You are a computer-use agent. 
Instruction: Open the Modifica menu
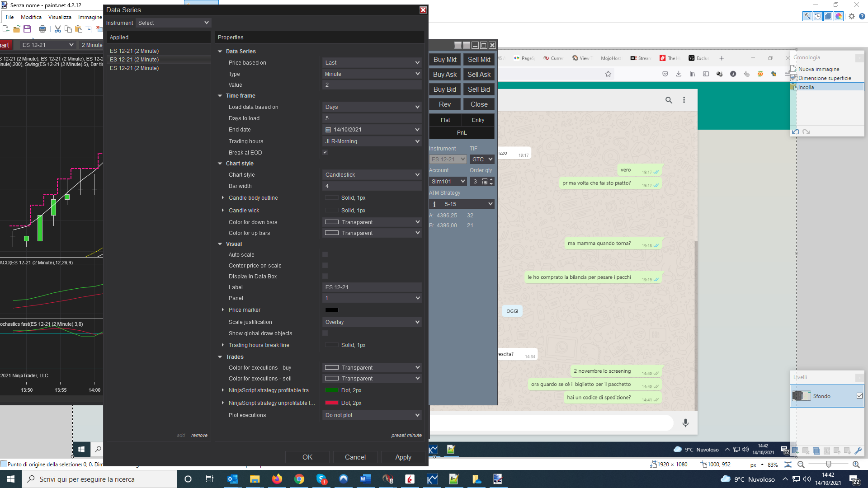pos(31,17)
